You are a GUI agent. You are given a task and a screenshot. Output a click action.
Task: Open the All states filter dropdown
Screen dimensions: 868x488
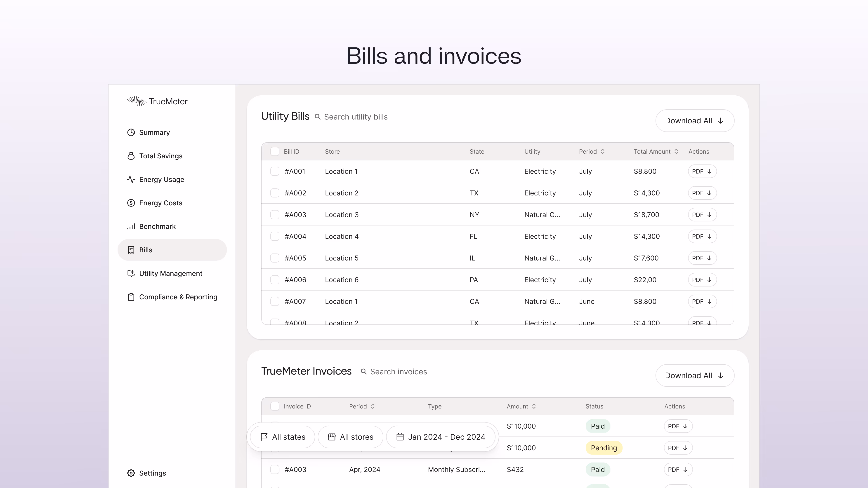(283, 437)
